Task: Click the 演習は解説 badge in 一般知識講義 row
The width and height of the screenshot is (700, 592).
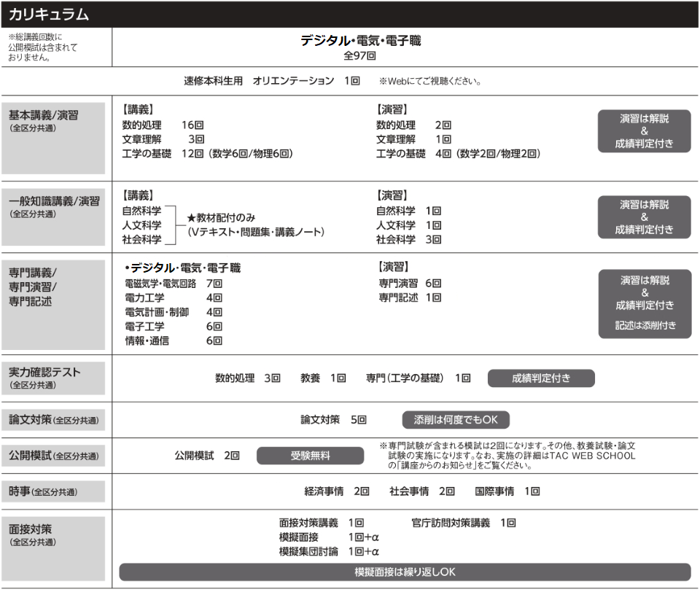Action: (644, 217)
